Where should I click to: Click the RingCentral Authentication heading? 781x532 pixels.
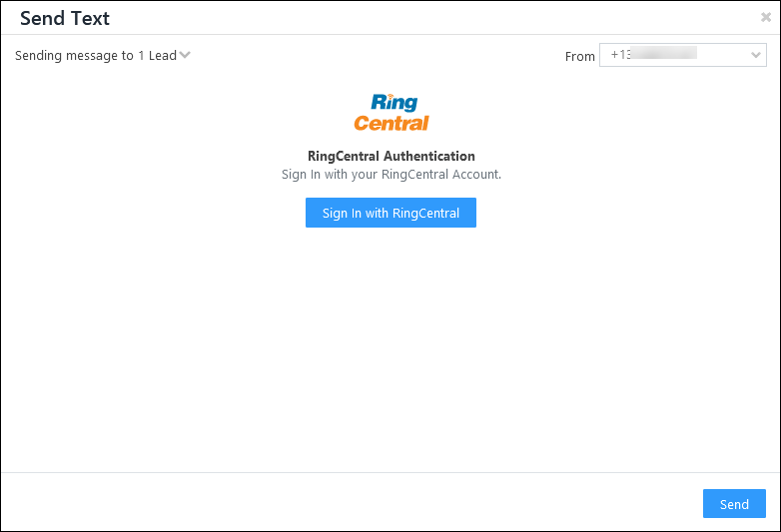390,157
